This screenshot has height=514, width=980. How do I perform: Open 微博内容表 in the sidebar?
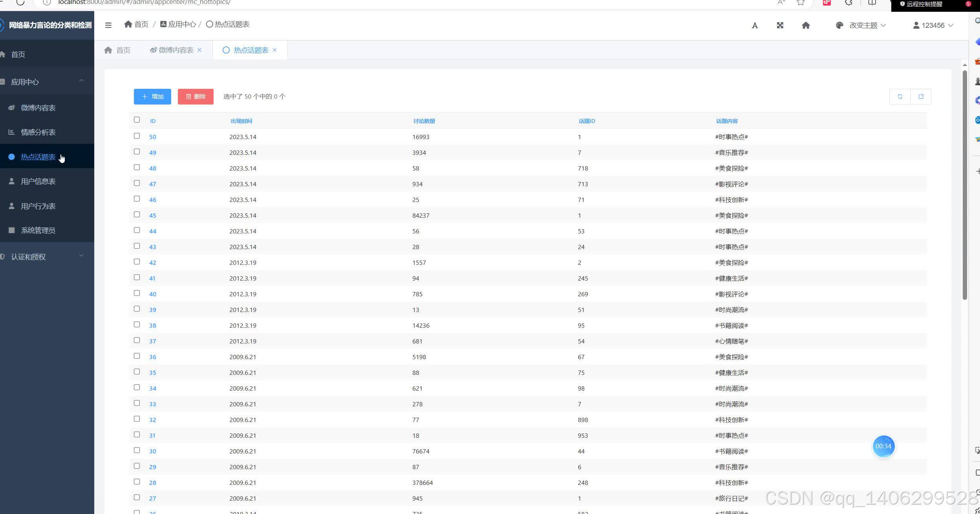(47, 108)
